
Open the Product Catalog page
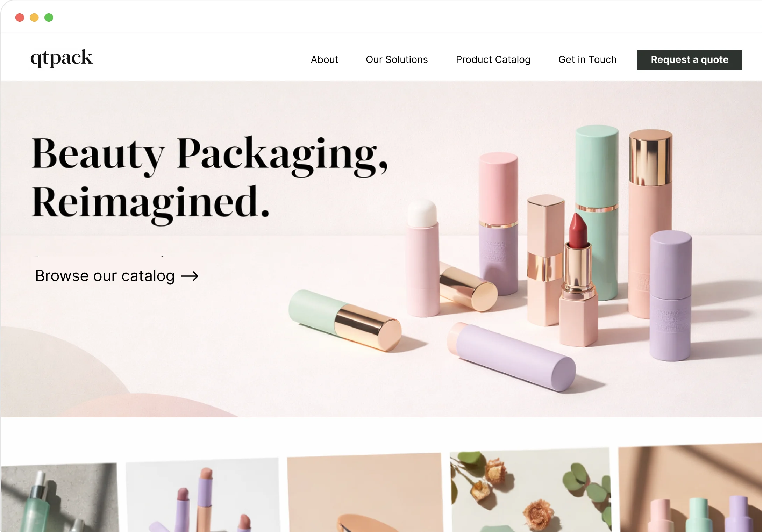coord(493,60)
